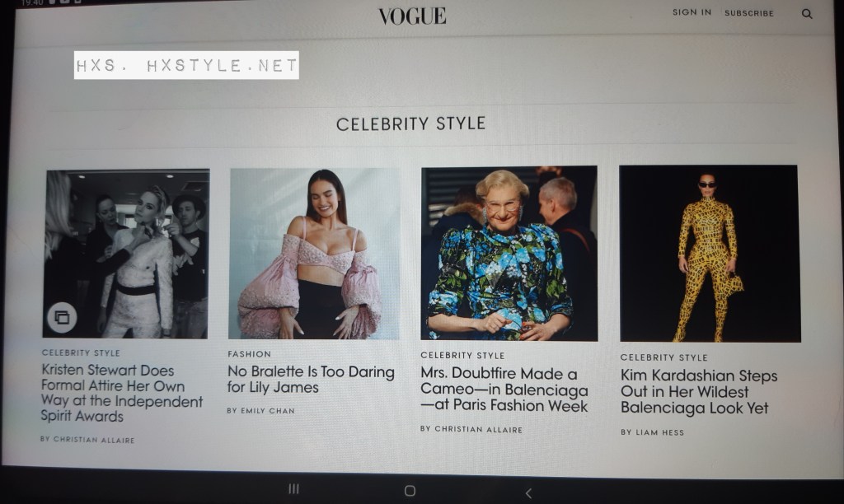The image size is (844, 504).
Task: Open the search magnifier icon
Action: click(807, 14)
